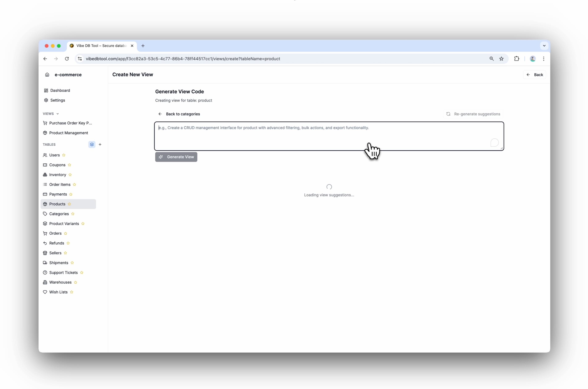This screenshot has height=389, width=588.
Task: Toggle the star on Support Tickets
Action: tap(82, 272)
